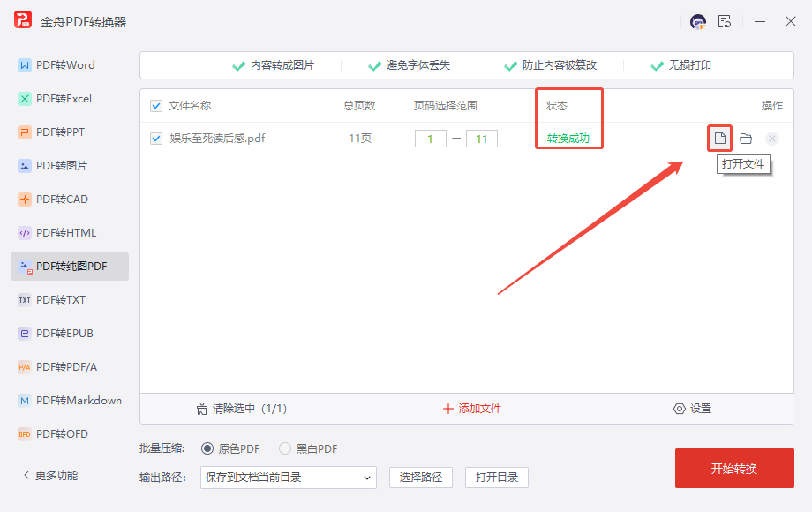
Task: Select PDF转PDF/A in the sidebar
Action: point(70,367)
